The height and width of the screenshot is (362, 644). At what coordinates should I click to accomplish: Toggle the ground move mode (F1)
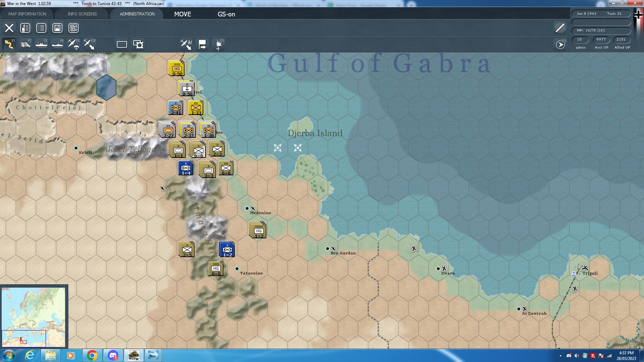click(9, 44)
